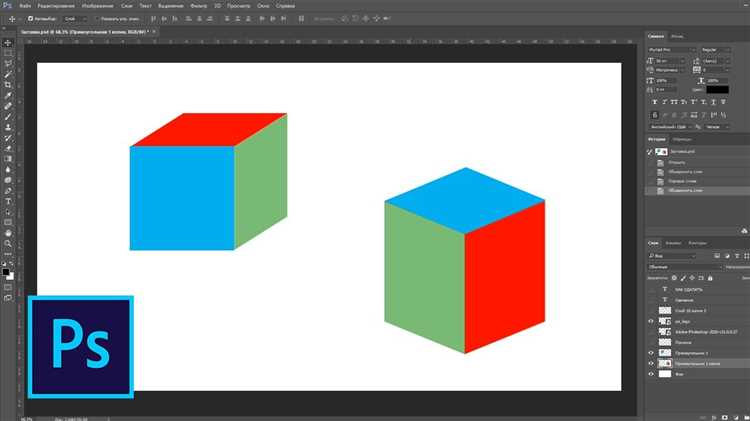This screenshot has width=750, height=421.
Task: Lock all with padlock icon
Action: (x=710, y=278)
